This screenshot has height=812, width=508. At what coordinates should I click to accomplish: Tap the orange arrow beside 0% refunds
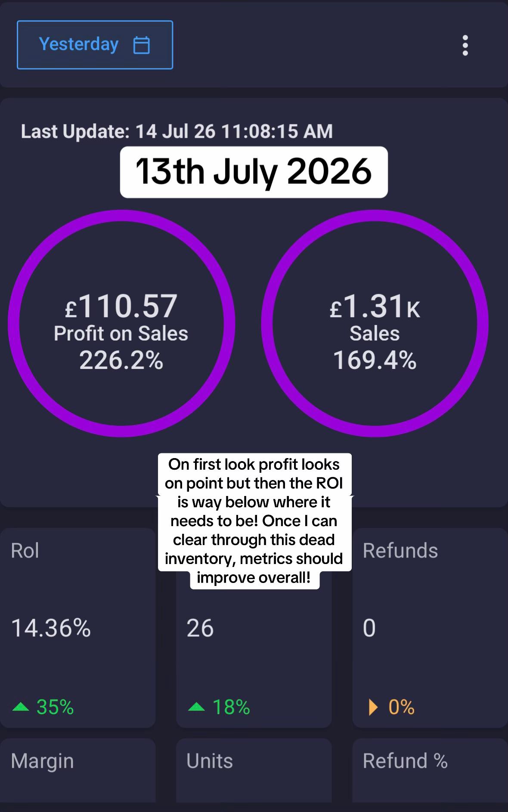point(373,707)
